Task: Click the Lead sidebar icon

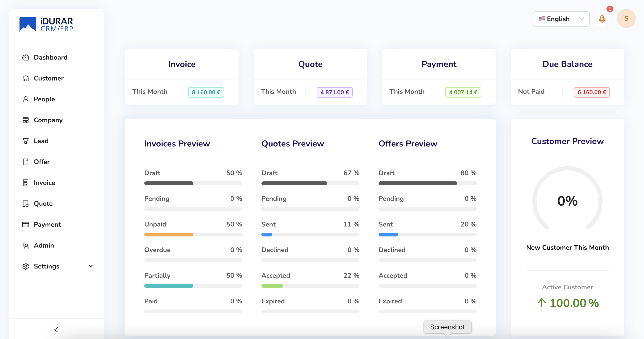Action: pos(26,141)
